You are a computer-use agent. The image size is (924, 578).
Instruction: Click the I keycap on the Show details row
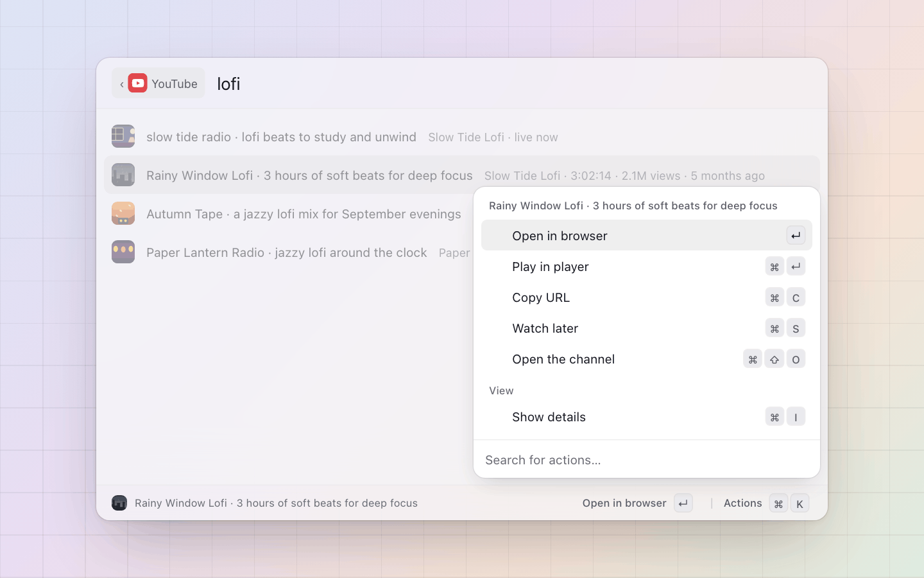click(796, 417)
